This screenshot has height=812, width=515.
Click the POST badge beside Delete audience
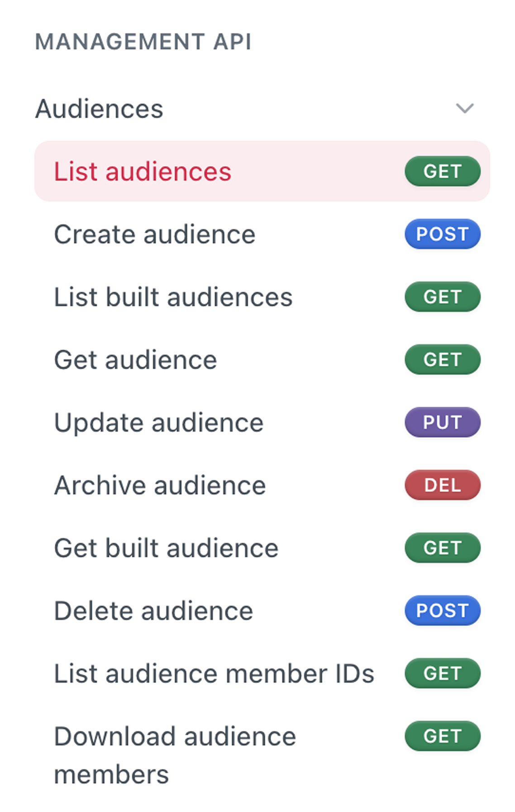[x=442, y=610]
